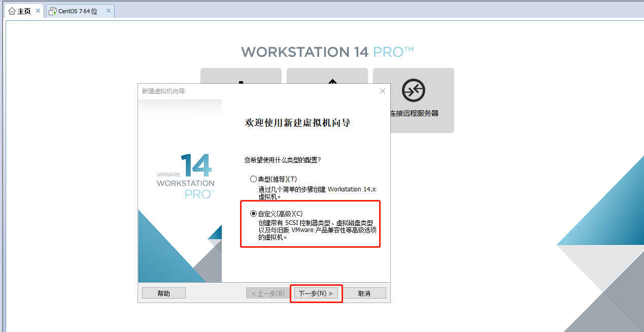Open 帮助 in the wizard

[x=164, y=293]
